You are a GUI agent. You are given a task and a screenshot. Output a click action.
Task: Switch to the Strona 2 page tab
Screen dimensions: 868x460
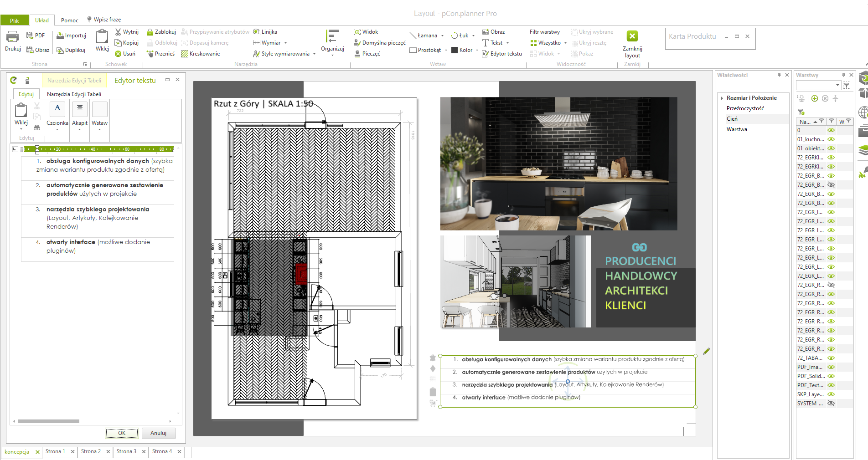pyautogui.click(x=91, y=451)
